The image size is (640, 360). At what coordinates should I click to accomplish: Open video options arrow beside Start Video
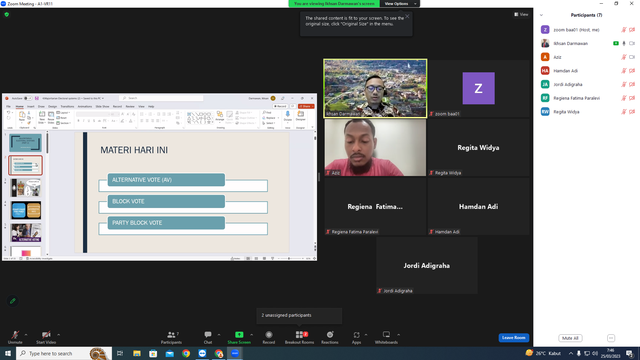coord(59,335)
